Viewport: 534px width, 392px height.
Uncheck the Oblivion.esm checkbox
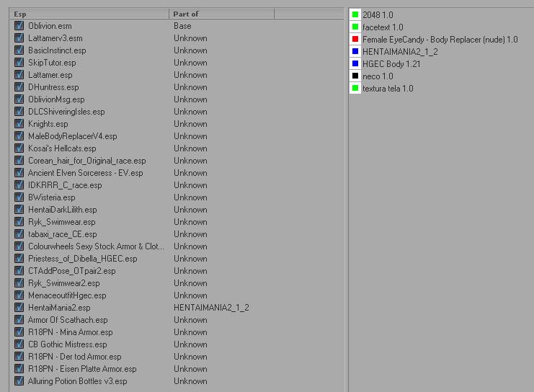19,25
